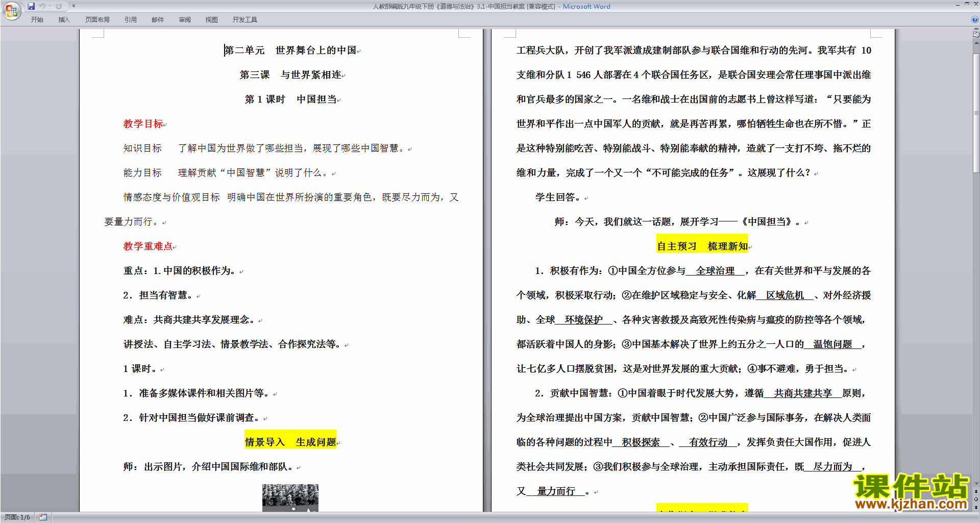Go to the 引用 ribbon tab
The image size is (980, 523).
pyautogui.click(x=130, y=20)
